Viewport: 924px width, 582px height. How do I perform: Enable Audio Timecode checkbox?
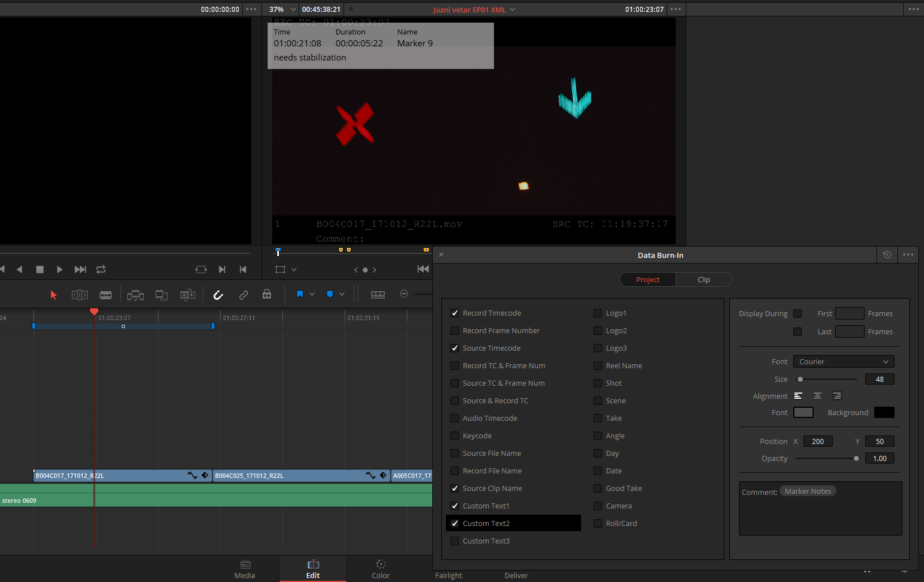pos(454,419)
